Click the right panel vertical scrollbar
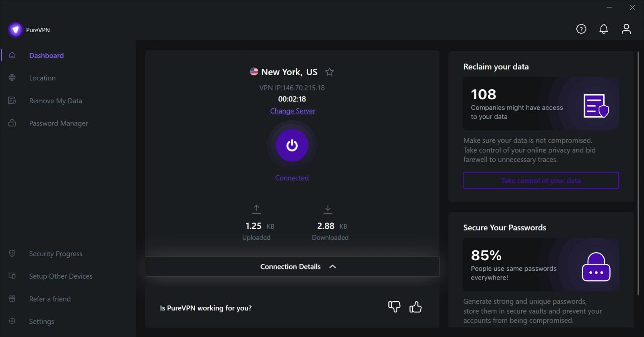Viewport: 644px width, 337px height. 638,173
